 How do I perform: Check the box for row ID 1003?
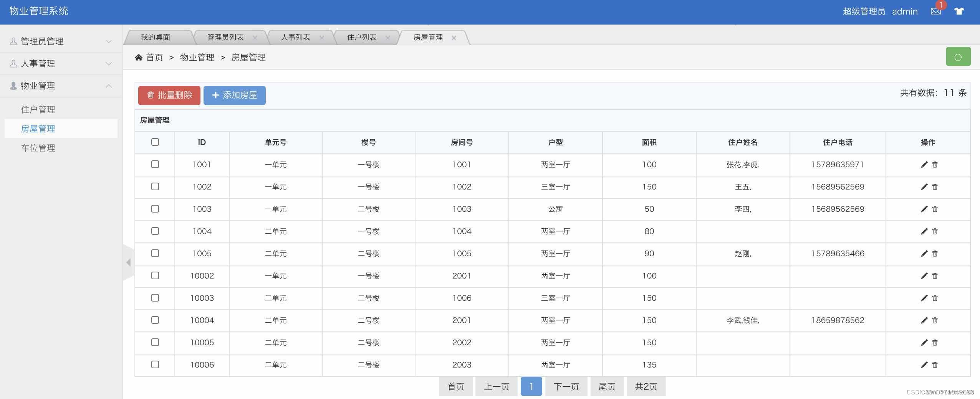point(155,209)
